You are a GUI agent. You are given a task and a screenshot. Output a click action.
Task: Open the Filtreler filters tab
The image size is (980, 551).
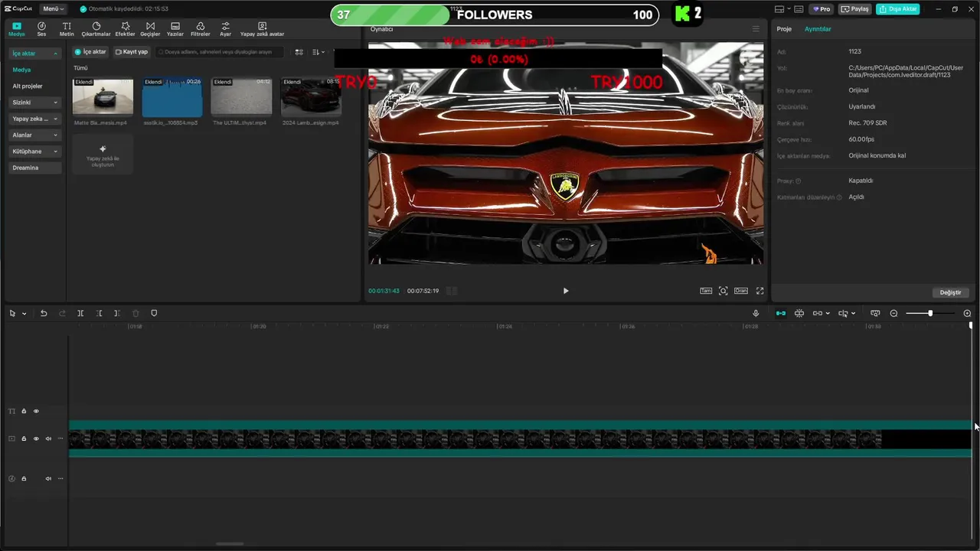[200, 29]
